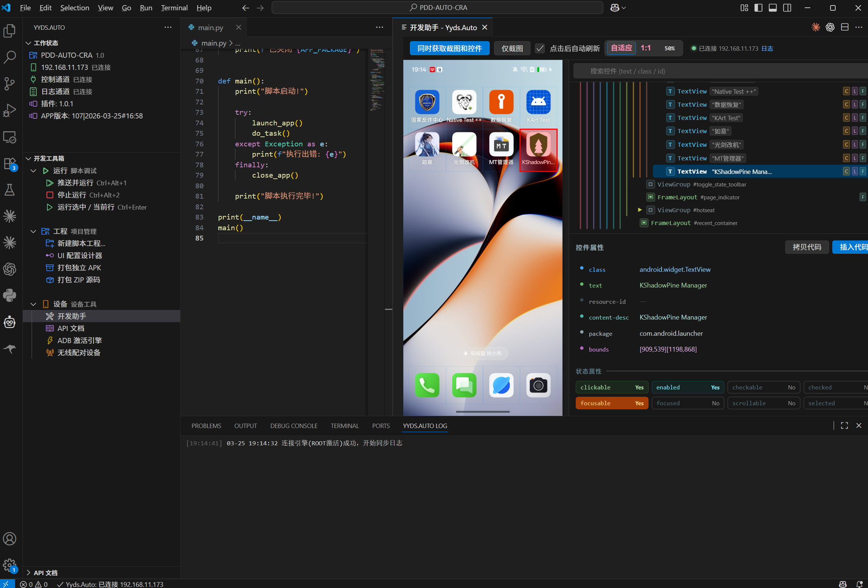
Task: Toggle panel visibility icon in title bar
Action: (773, 8)
